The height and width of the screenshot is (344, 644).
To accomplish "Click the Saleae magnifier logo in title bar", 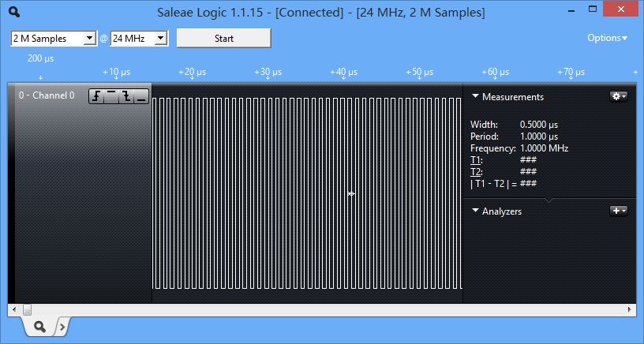I will click(14, 12).
